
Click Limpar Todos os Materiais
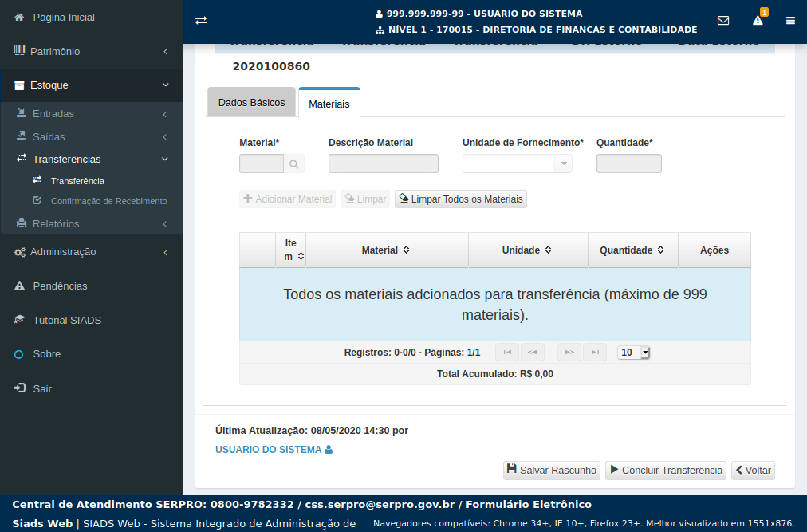point(461,199)
